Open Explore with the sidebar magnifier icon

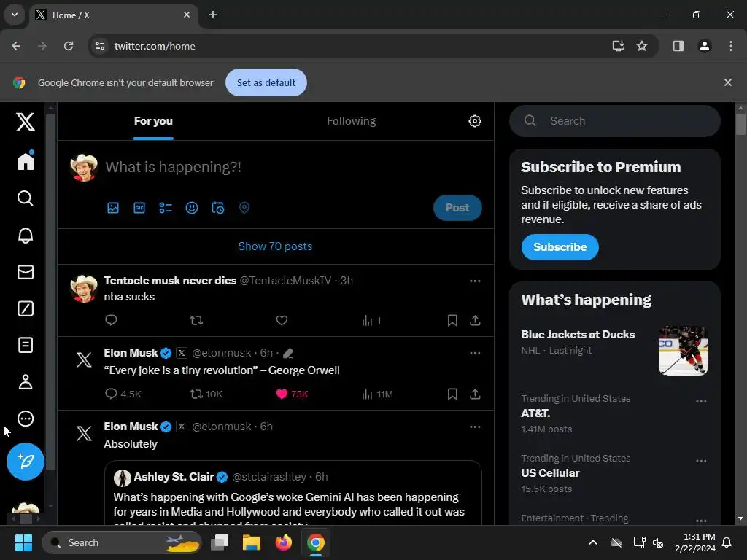(x=26, y=198)
